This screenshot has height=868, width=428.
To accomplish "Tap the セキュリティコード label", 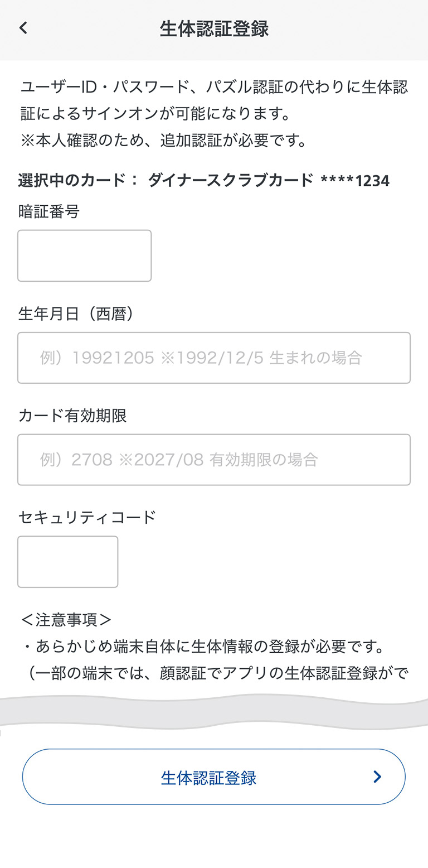I will 87,517.
